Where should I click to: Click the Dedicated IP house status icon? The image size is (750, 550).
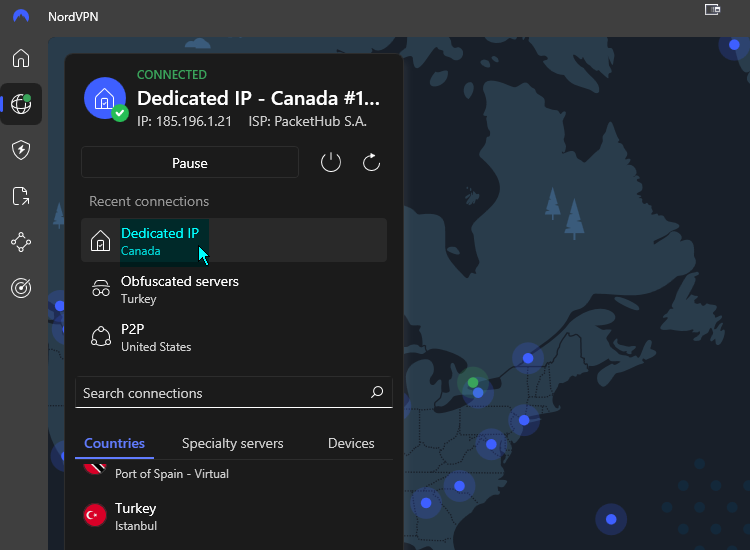point(105,99)
